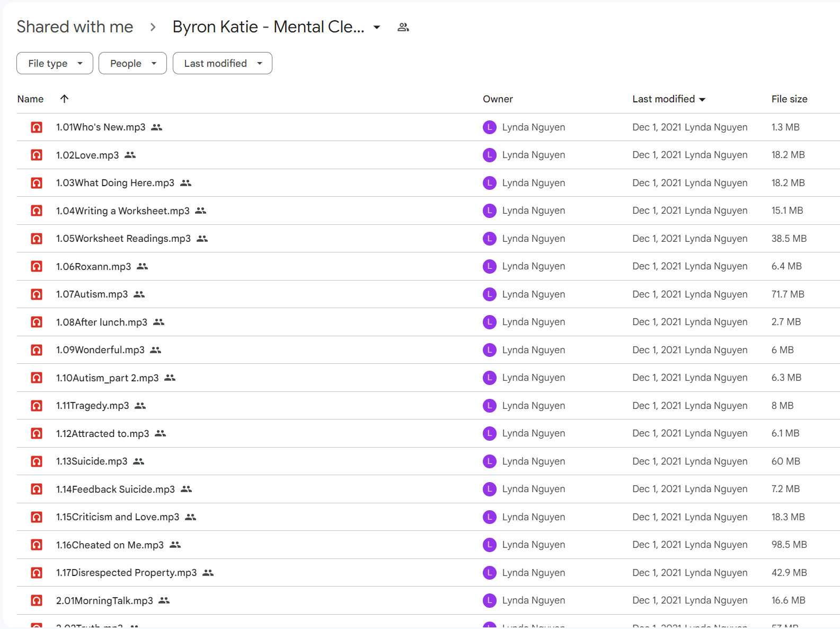Select file 1.14Feedback Suicide.mp3
The image size is (840, 629).
click(x=116, y=489)
